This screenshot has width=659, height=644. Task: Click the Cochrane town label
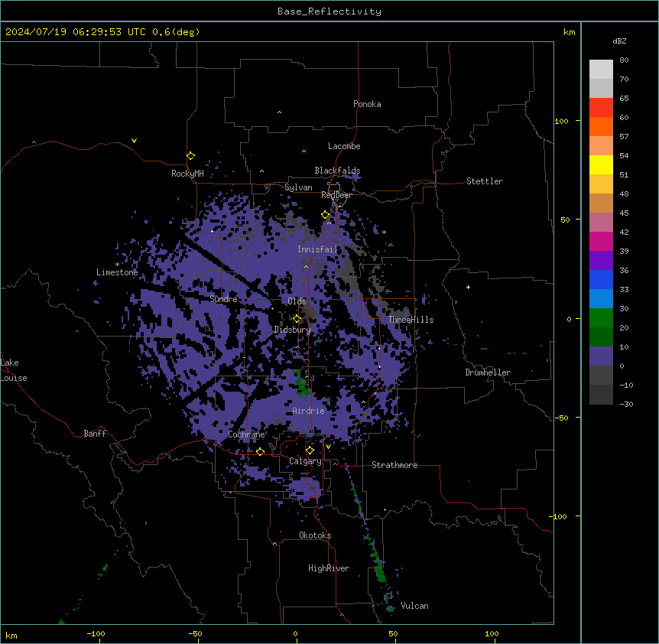coord(246,434)
